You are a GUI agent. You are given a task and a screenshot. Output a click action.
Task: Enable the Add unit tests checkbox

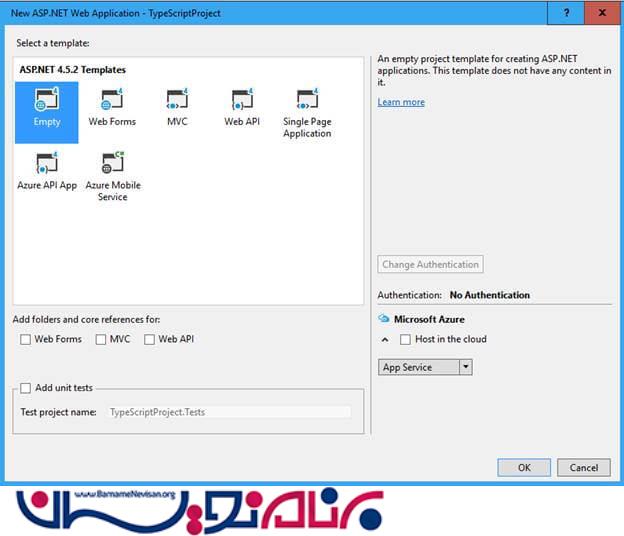[25, 388]
